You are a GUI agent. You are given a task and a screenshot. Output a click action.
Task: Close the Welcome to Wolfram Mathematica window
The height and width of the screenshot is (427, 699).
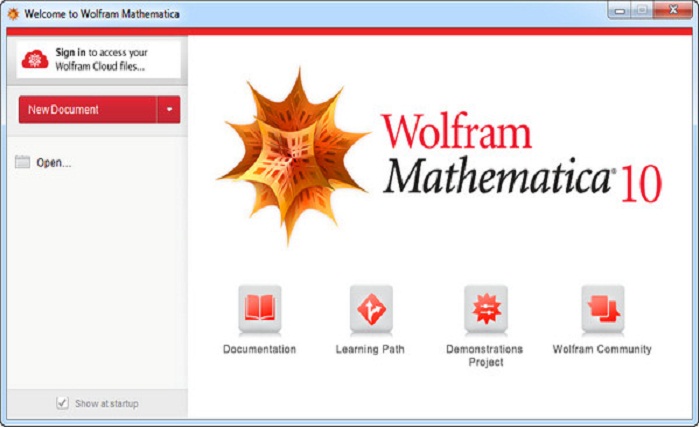(673, 11)
